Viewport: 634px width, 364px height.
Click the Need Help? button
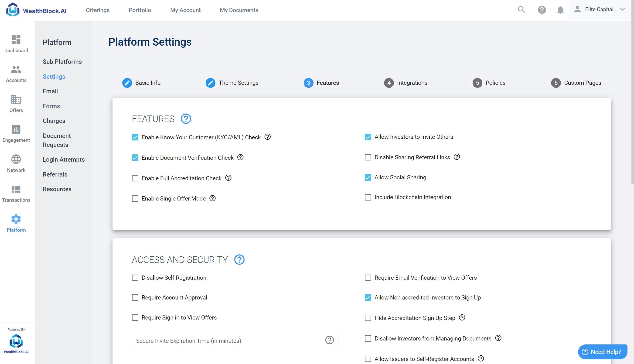(x=603, y=351)
